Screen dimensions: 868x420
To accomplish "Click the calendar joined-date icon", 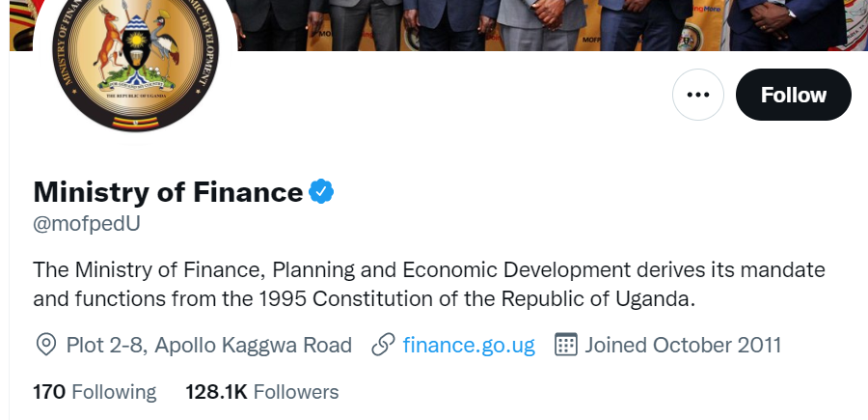I will click(566, 345).
